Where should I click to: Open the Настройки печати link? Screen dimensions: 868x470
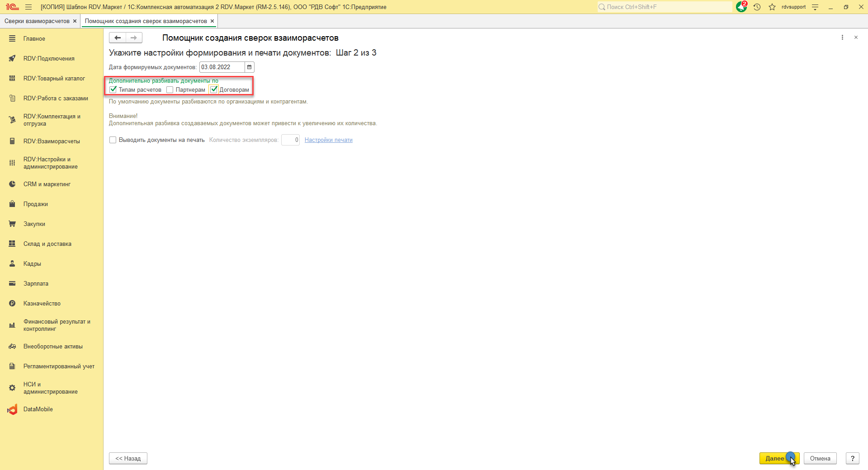(x=329, y=140)
